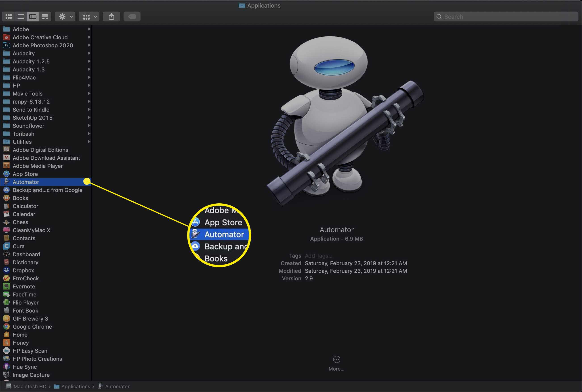This screenshot has width=582, height=392.
Task: Click the large Automator preview image
Action: coord(345,121)
